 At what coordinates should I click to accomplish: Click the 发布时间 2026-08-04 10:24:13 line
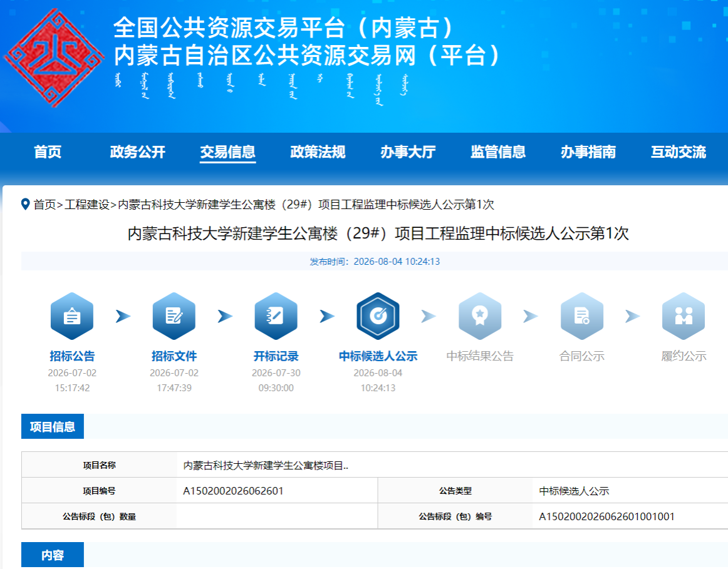coord(375,262)
